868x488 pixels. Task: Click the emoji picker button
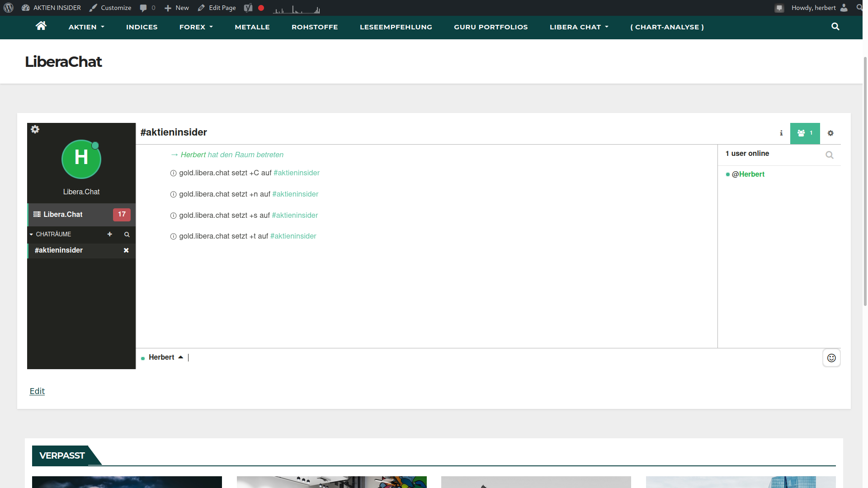tap(831, 358)
